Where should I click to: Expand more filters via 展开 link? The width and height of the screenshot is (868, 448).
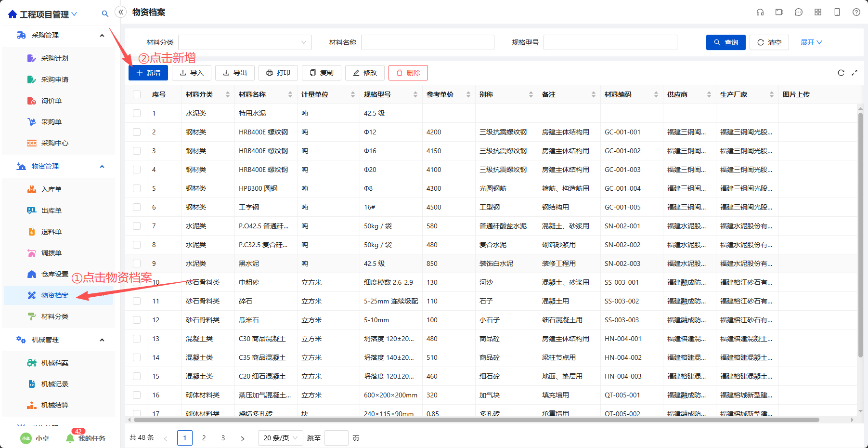(811, 42)
